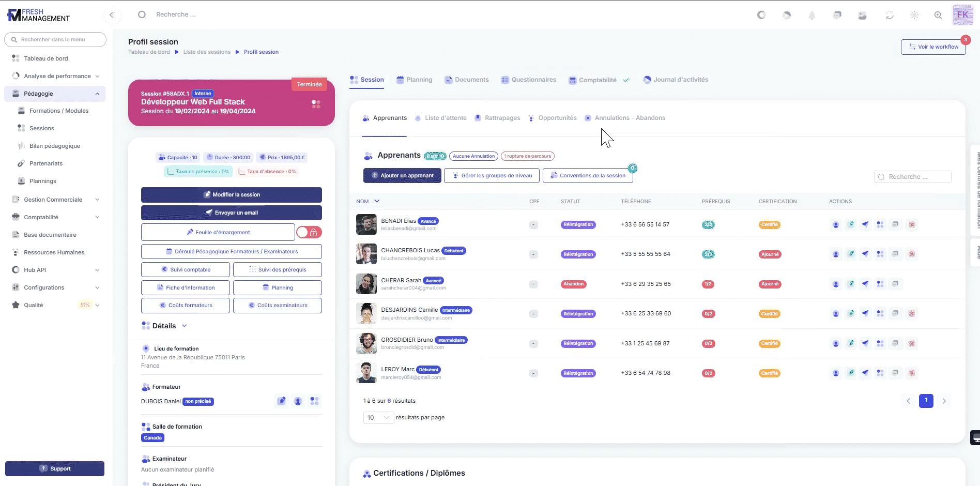This screenshot has width=980, height=486.
Task: Click the edit icon next to trainer DUBOIS Daniel
Action: point(281,401)
